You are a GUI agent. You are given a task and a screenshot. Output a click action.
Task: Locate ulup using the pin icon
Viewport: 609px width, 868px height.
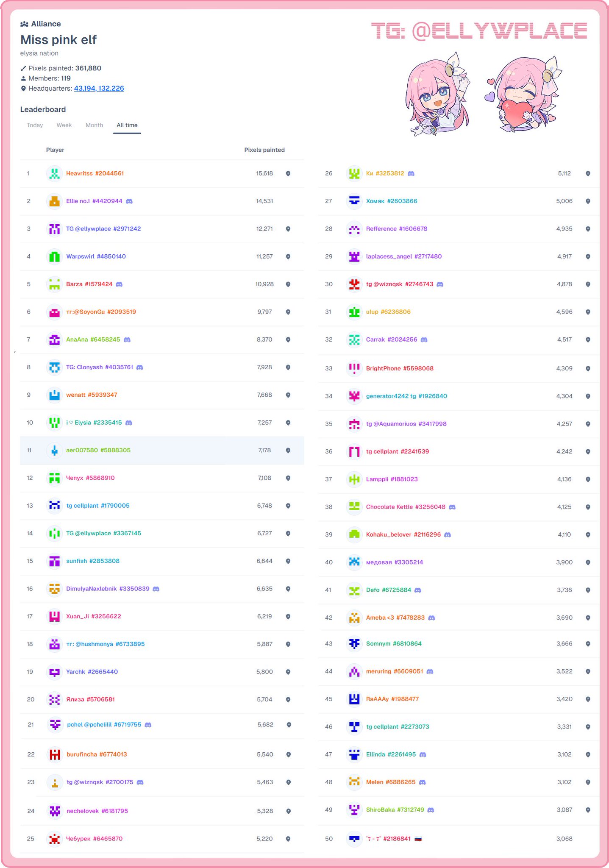[588, 312]
